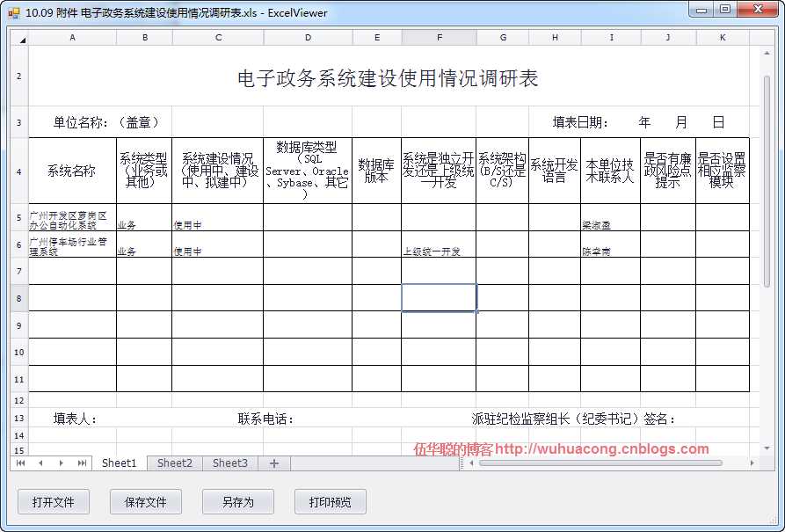Click the 系统开发语言 header cell
Image resolution: width=785 pixels, height=532 pixels.
point(555,171)
